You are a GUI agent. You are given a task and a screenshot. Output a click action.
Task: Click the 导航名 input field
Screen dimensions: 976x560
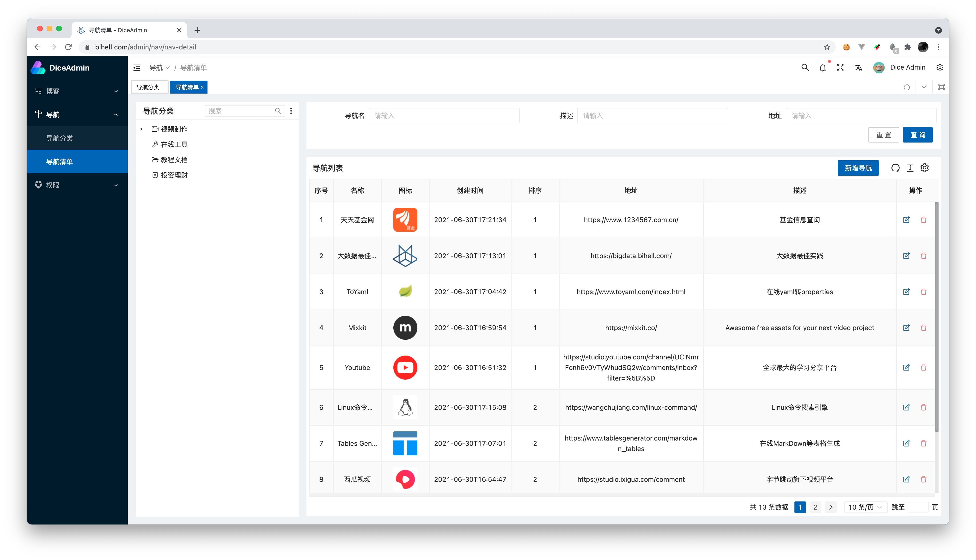pos(444,115)
